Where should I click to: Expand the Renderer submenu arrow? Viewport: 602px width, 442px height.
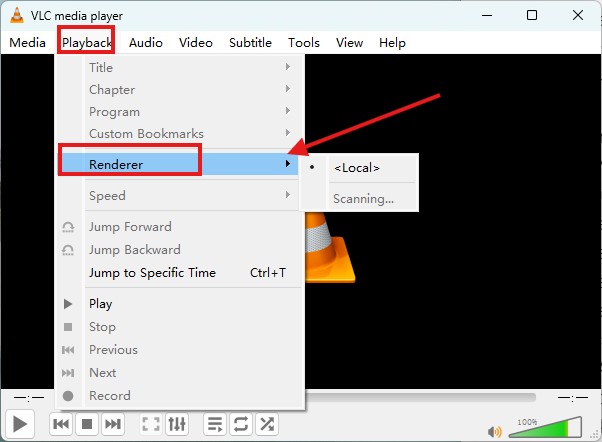point(288,164)
